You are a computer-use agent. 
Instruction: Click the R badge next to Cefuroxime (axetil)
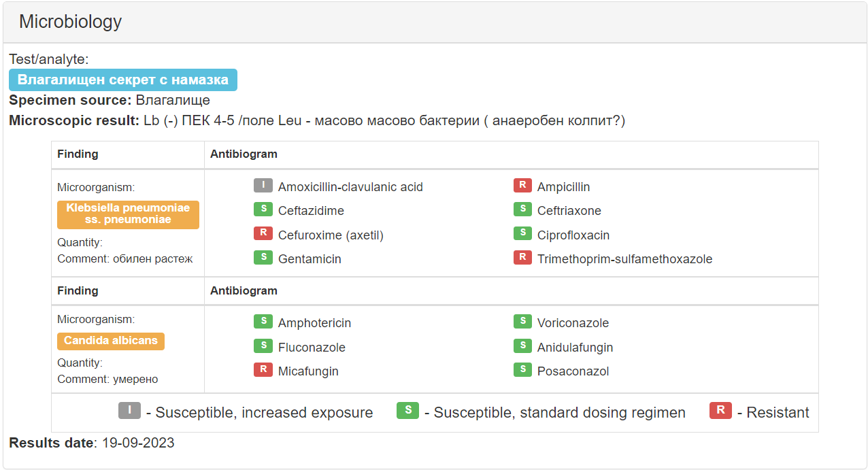[x=263, y=234]
